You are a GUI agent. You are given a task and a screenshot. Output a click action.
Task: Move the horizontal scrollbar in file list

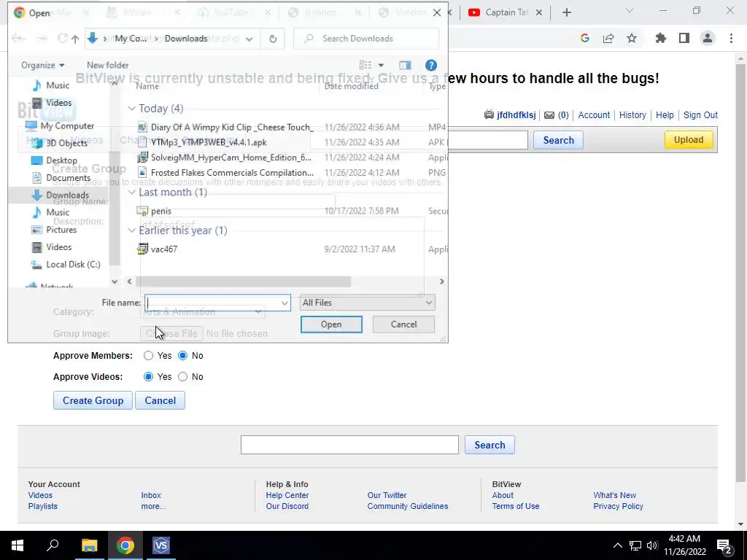244,282
